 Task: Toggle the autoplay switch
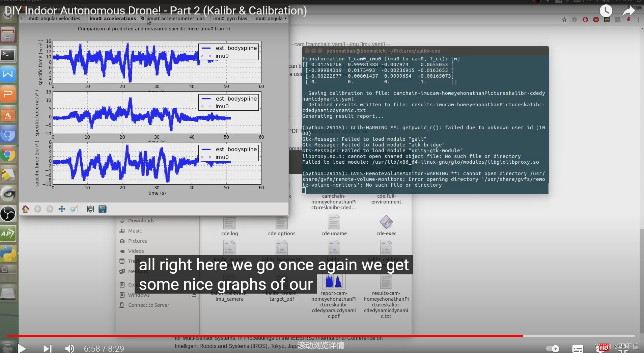(x=553, y=348)
